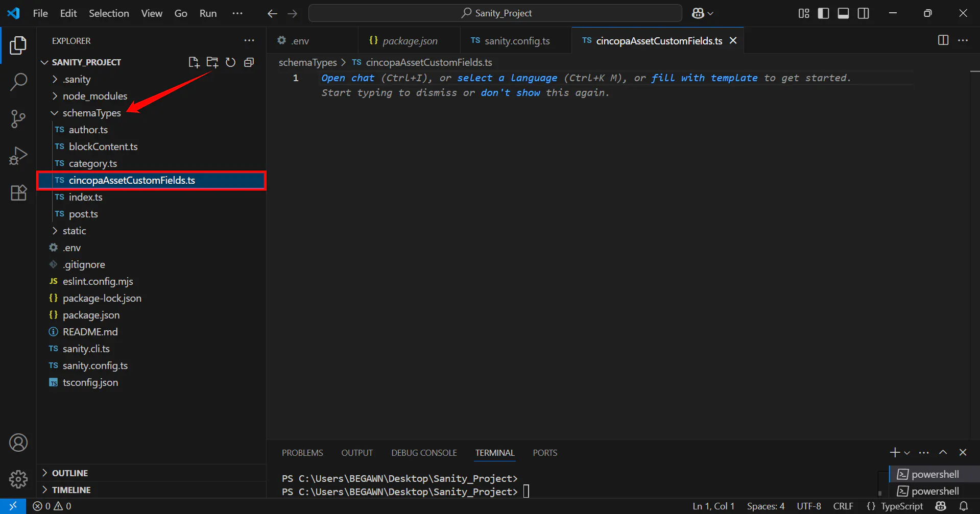Switch to the PROBLEMS panel tab
Viewport: 980px width, 514px height.
(302, 453)
